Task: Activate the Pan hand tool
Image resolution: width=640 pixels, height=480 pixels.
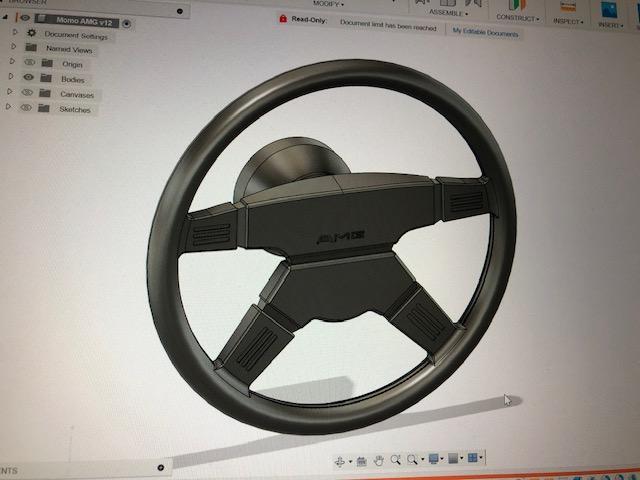Action: 379,461
